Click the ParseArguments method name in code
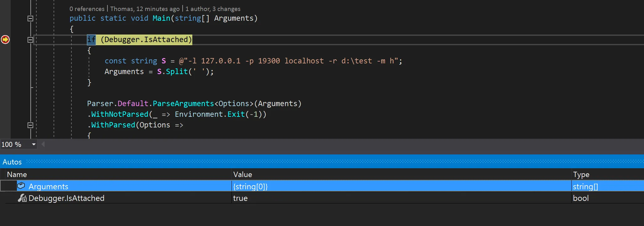Viewport: 644px width, 226px height. 183,104
